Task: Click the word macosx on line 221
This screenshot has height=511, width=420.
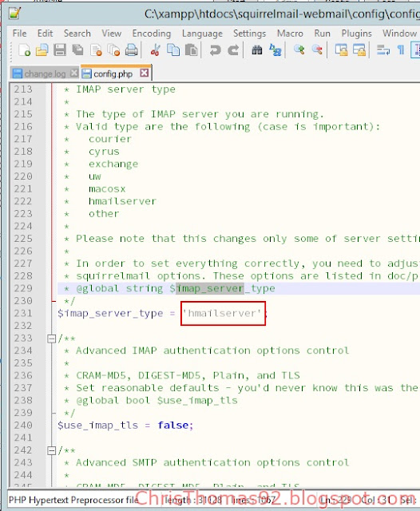Action: click(107, 189)
